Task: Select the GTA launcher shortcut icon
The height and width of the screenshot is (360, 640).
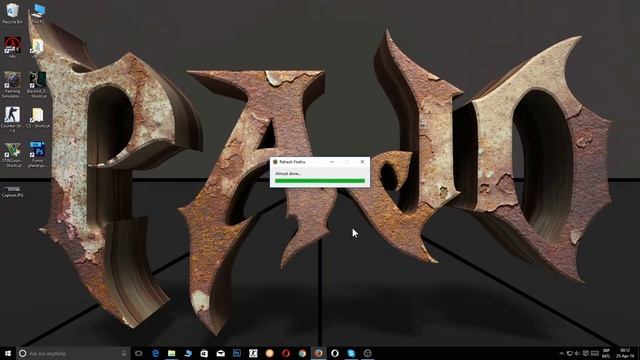Action: pos(12,155)
